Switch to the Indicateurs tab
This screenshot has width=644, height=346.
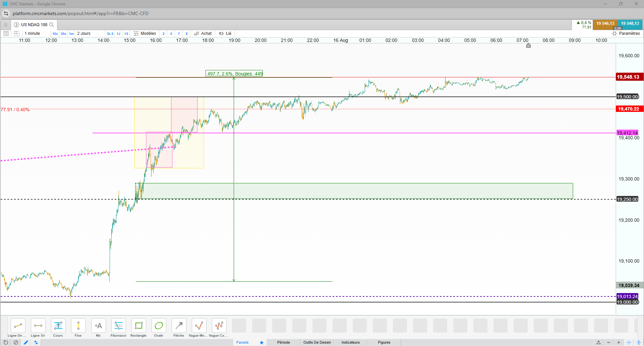(x=351, y=342)
